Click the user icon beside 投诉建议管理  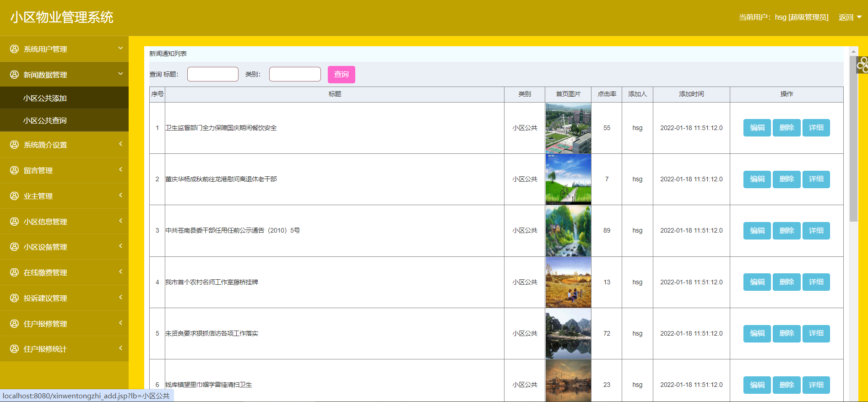(15, 298)
